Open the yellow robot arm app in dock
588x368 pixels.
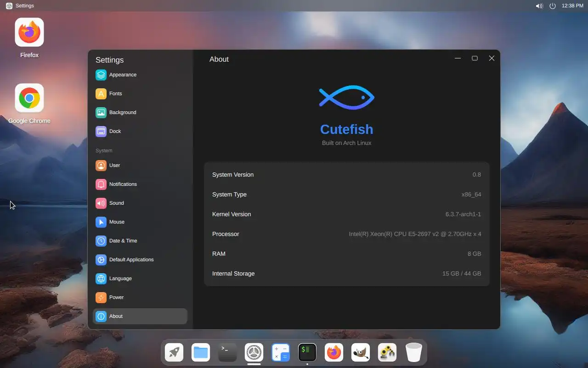(x=387, y=352)
